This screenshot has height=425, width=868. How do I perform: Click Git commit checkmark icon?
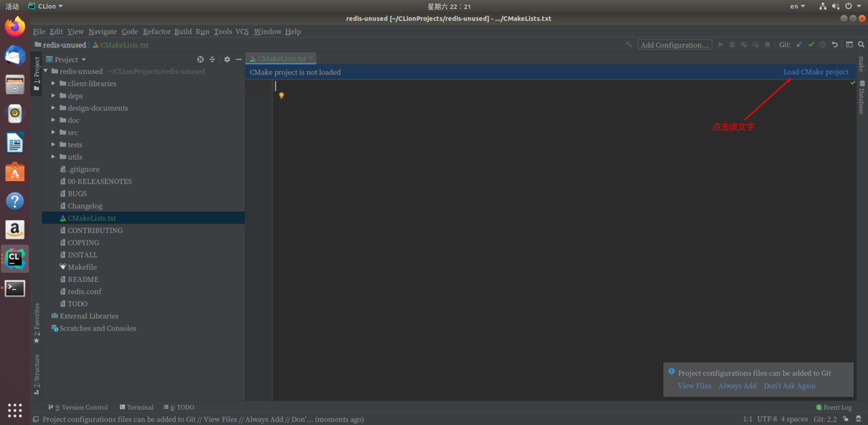click(x=811, y=45)
